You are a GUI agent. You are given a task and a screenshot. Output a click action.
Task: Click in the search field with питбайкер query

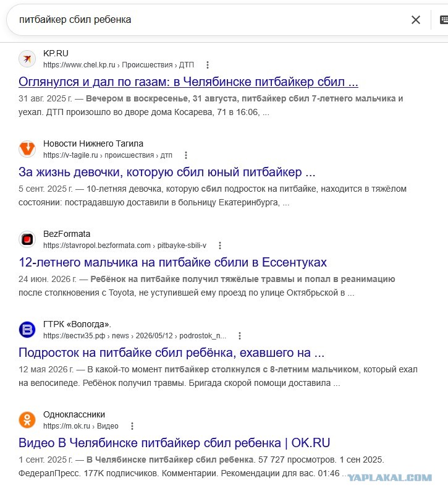click(x=209, y=20)
